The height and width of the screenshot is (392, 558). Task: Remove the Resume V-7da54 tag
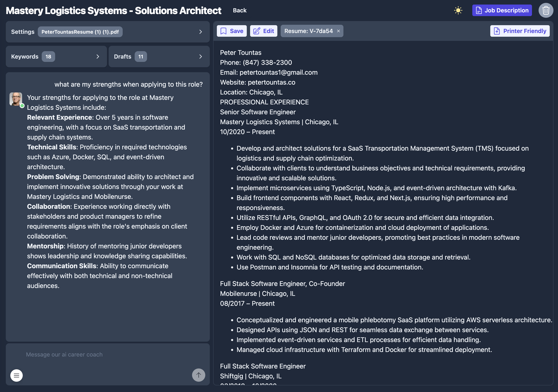coord(338,31)
